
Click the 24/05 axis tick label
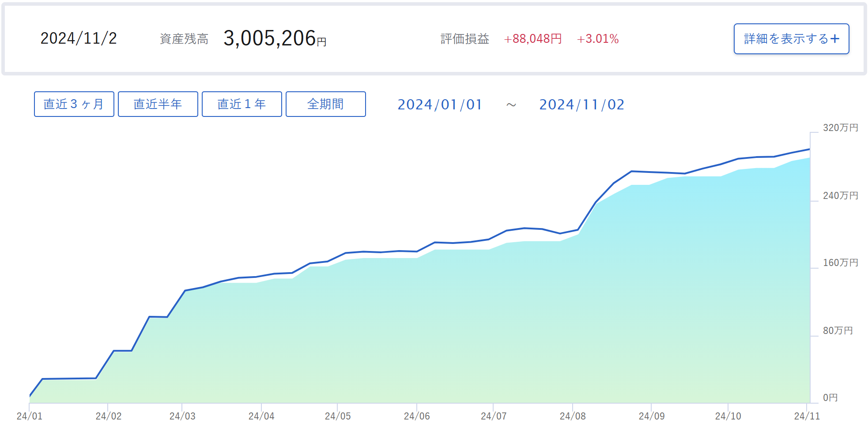[338, 416]
